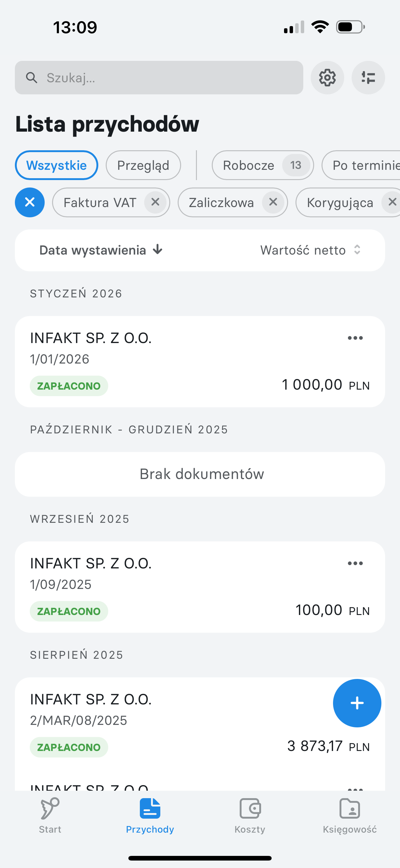Image resolution: width=400 pixels, height=868 pixels.
Task: Show Robocze drafts with 13 items
Action: click(x=263, y=165)
